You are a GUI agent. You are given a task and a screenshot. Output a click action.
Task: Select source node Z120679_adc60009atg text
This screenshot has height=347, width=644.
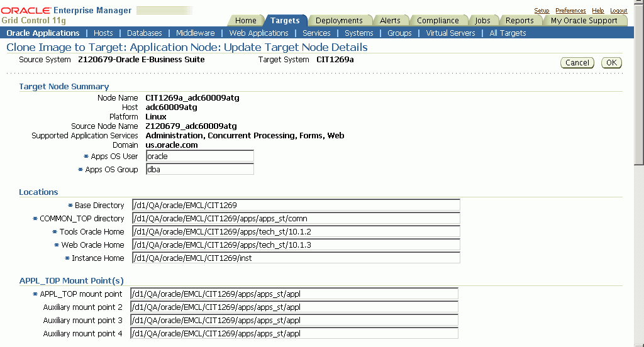(x=191, y=126)
